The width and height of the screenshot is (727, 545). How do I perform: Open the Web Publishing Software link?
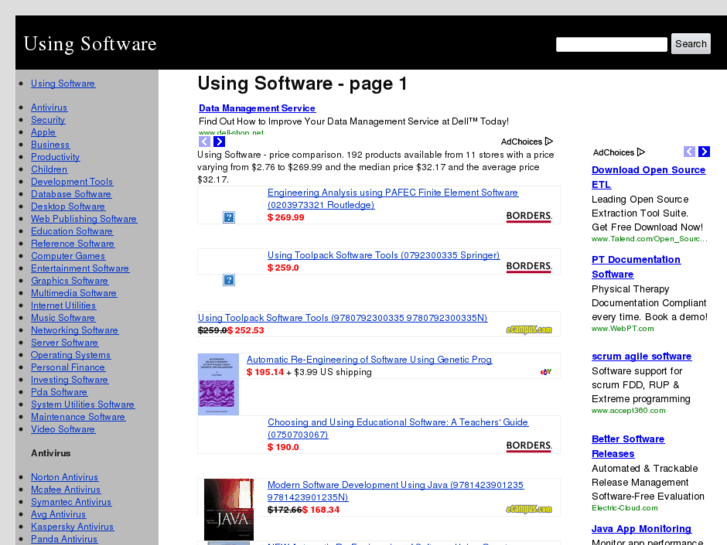pos(84,219)
